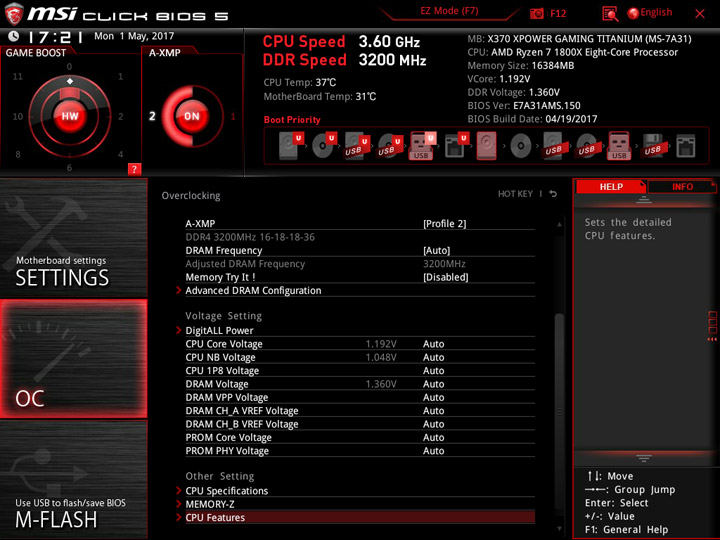Select legacy USB key boot icon without U badge
Screen dimensions: 720x540
point(619,146)
